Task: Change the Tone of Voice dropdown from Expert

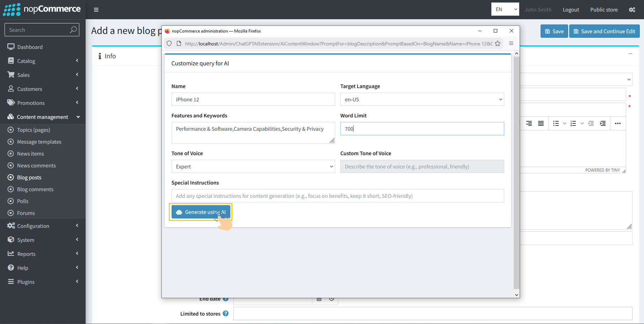Action: (253, 166)
